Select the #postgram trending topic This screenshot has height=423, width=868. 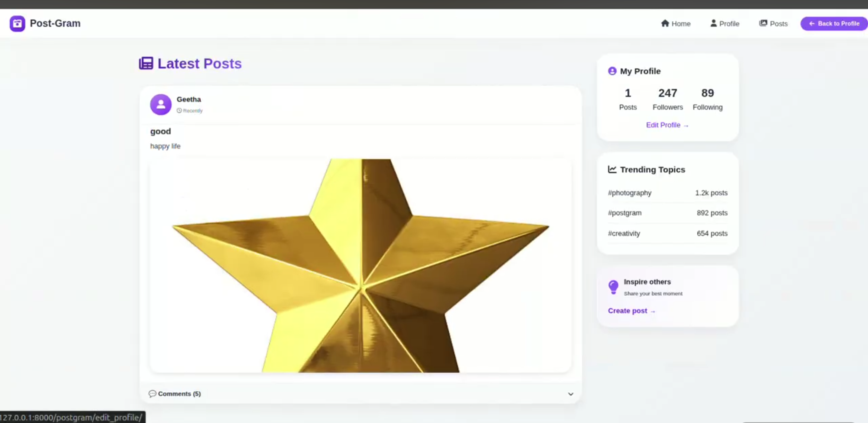click(624, 213)
